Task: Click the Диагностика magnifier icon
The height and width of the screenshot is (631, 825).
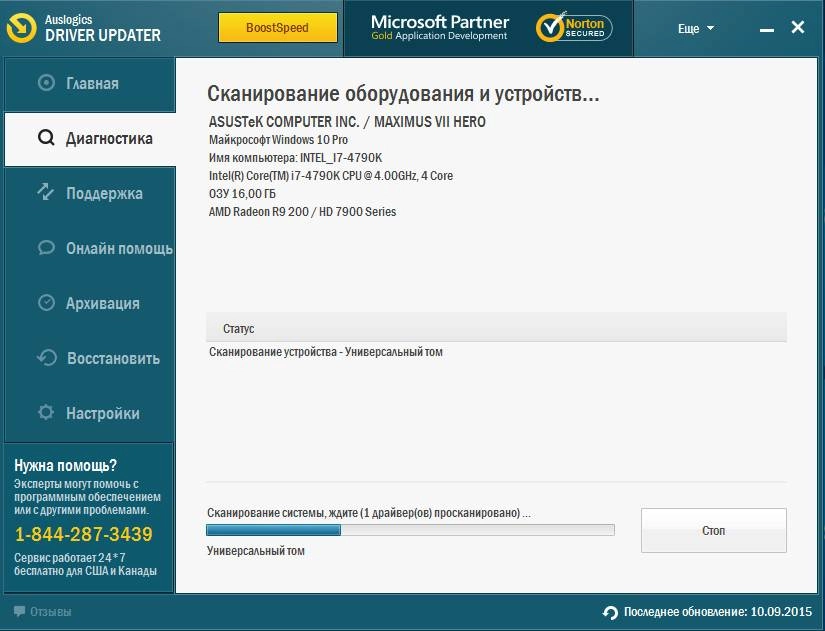Action: tap(46, 138)
